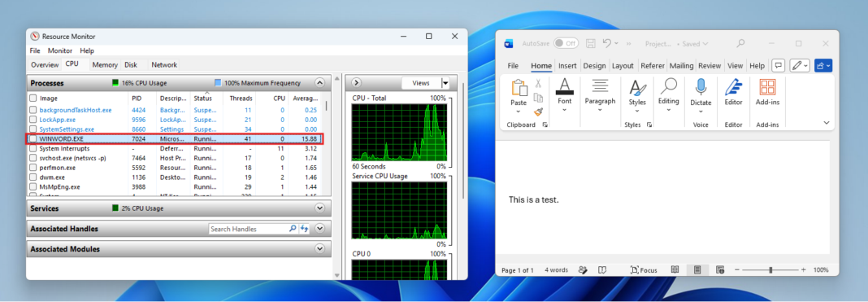868x302 pixels.
Task: Switch to the Overview tab
Action: tap(44, 65)
